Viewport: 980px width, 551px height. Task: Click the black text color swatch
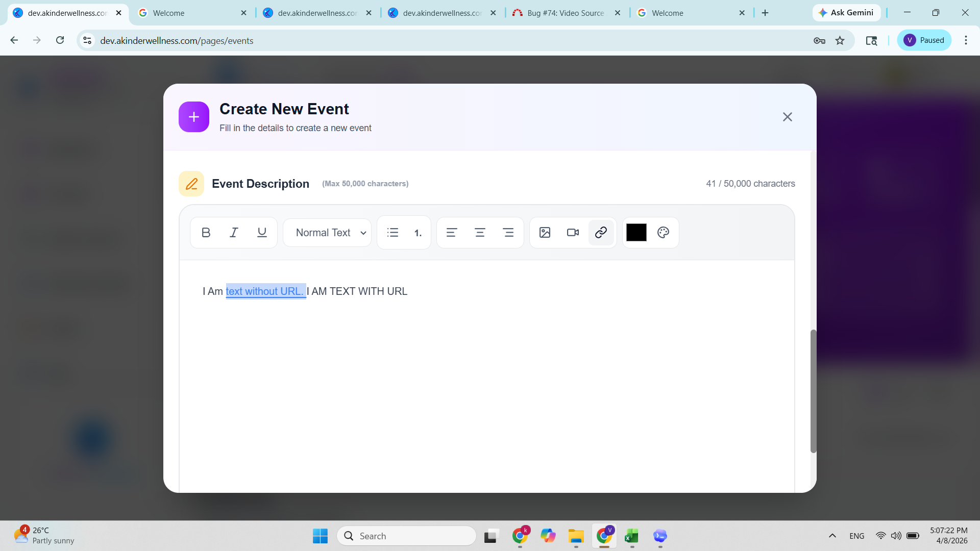pyautogui.click(x=636, y=233)
